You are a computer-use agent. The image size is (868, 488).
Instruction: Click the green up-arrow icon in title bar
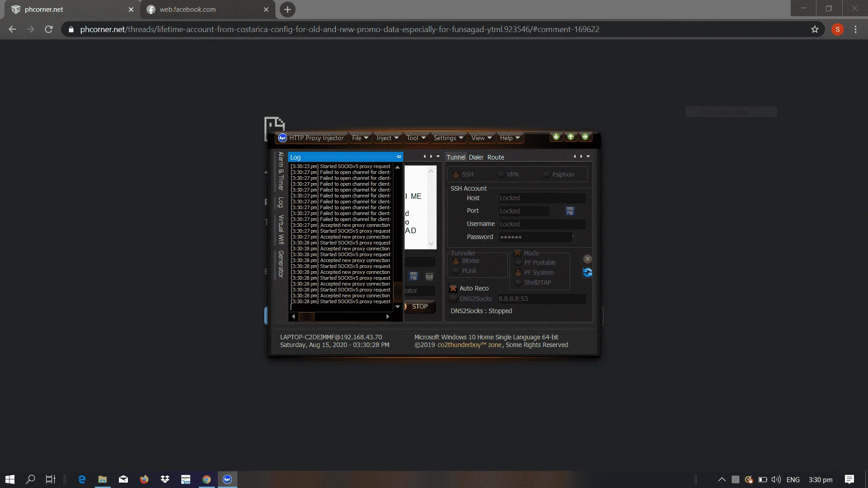[x=571, y=136]
